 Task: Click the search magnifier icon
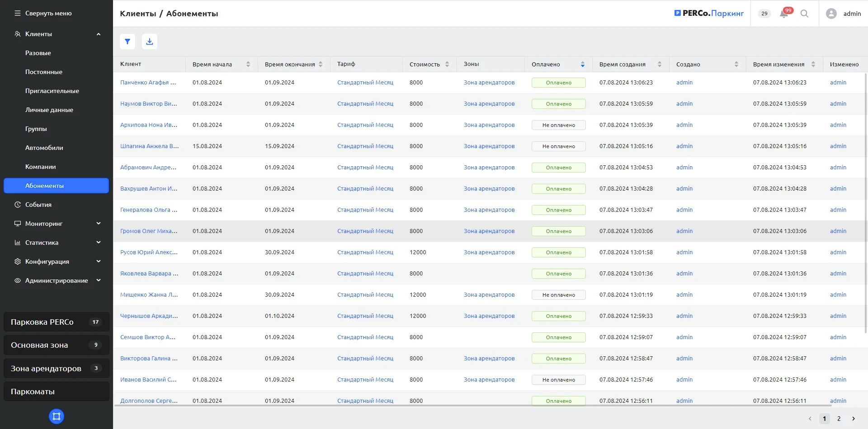pos(804,14)
